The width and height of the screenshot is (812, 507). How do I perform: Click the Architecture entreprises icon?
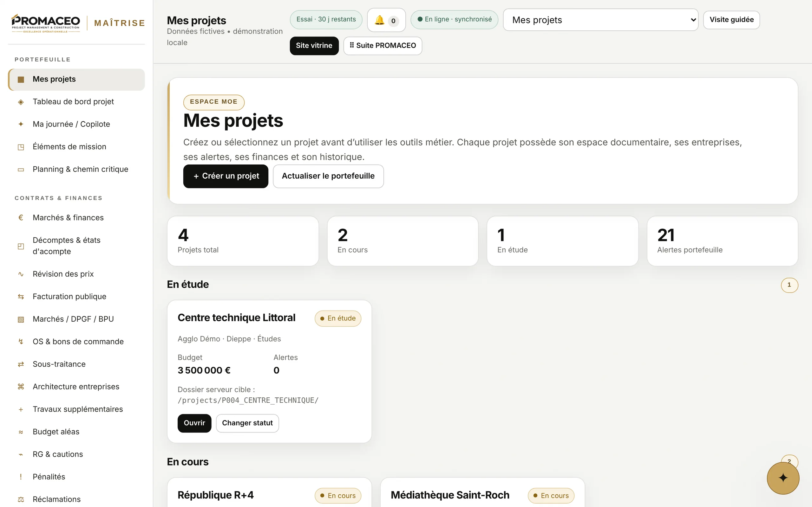click(x=21, y=387)
